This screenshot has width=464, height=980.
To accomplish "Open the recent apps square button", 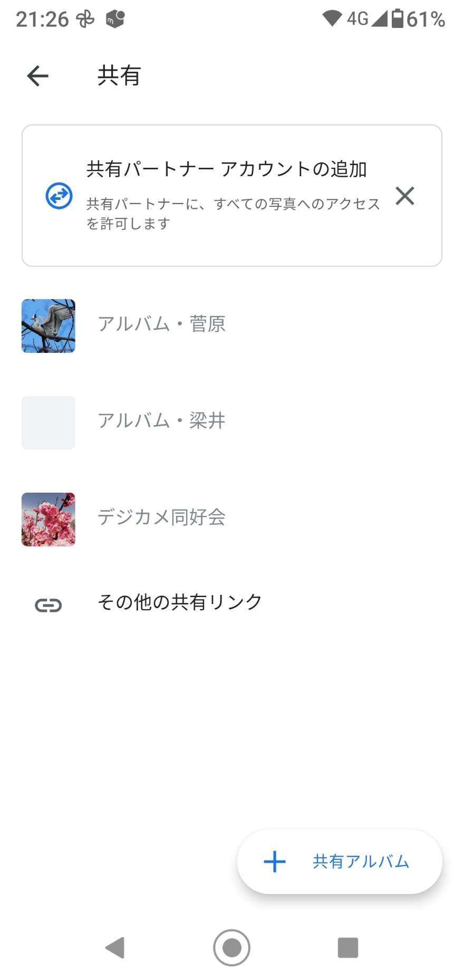I will (x=347, y=947).
